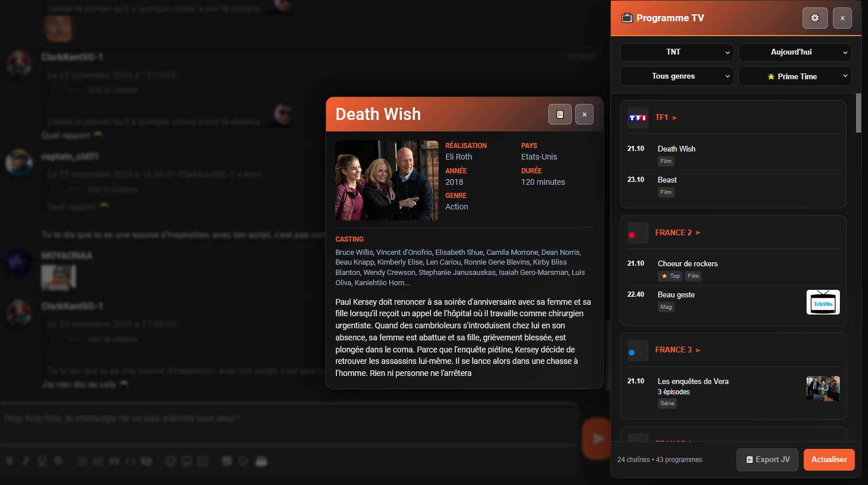Click the France 2 channel logo

pos(638,233)
